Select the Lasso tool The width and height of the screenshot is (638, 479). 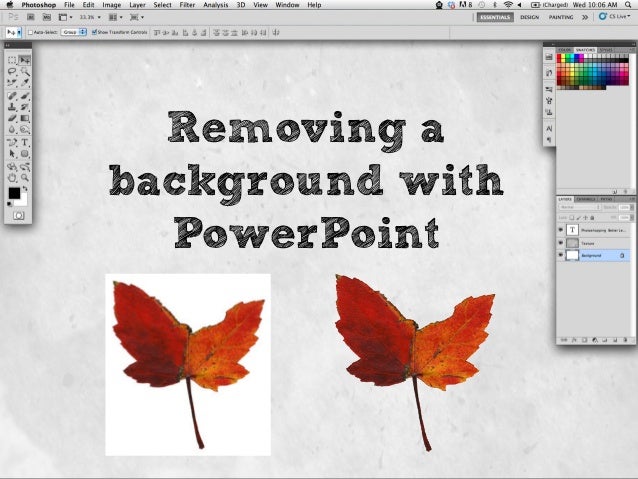click(12, 72)
